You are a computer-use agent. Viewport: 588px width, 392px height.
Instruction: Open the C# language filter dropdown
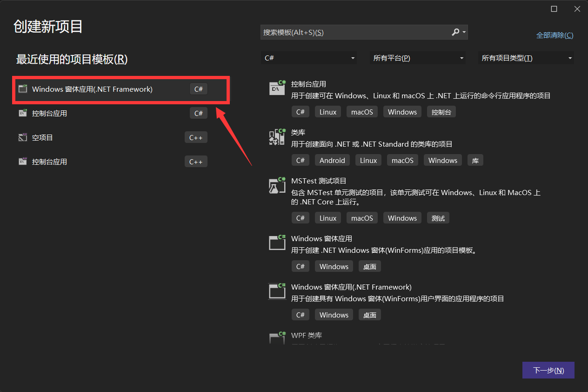coord(309,58)
